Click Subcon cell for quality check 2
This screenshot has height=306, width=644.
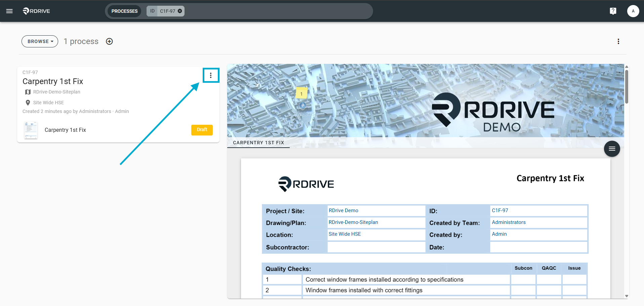point(523,290)
